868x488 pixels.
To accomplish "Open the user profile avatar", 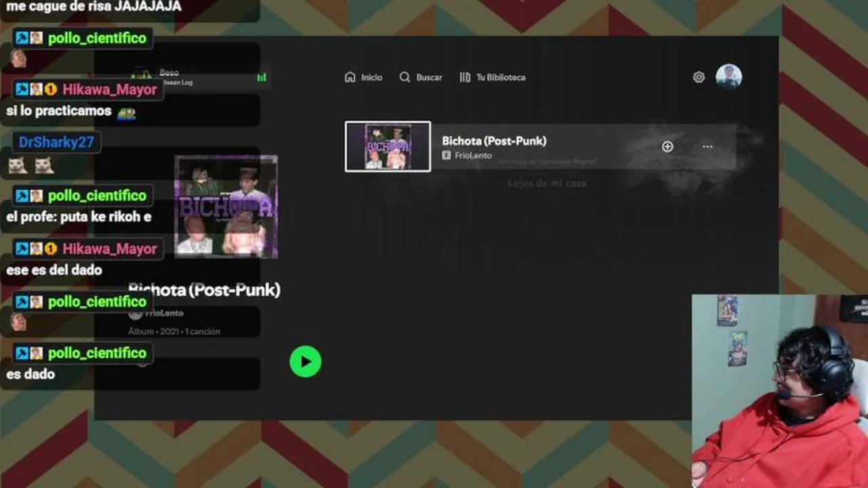I will coord(729,77).
